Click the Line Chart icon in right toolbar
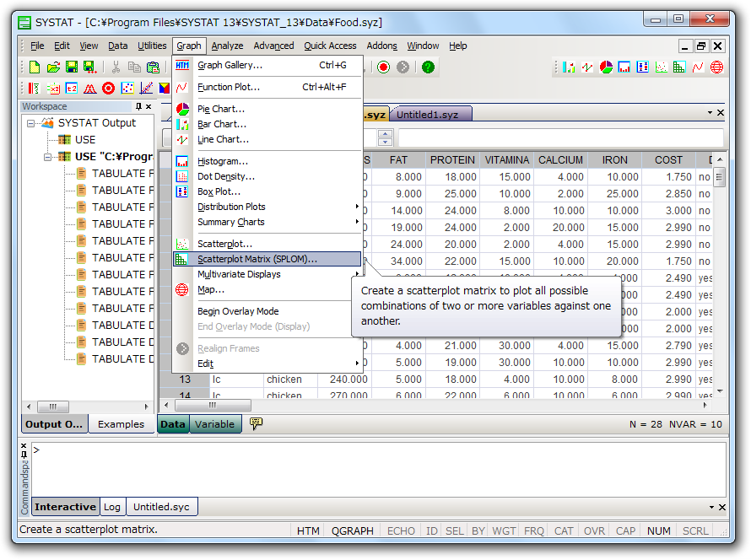 (x=587, y=67)
